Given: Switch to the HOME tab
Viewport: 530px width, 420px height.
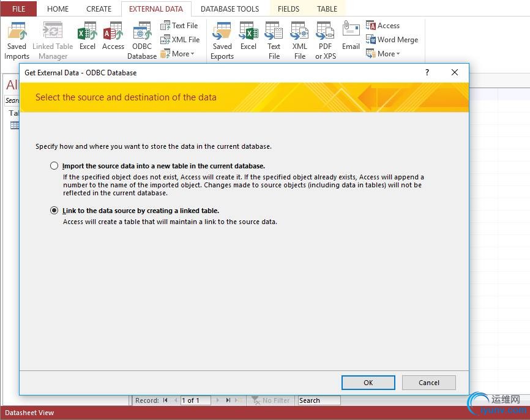Looking at the screenshot, I should (x=58, y=9).
